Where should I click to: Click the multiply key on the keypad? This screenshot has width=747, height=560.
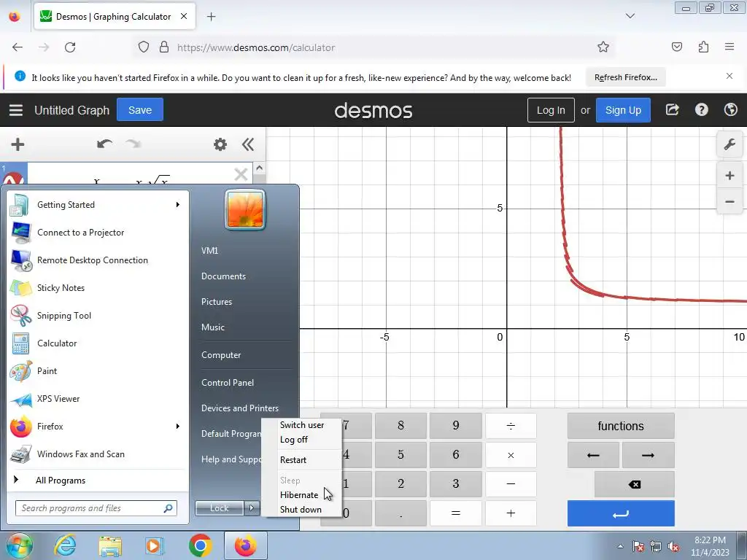pos(511,455)
